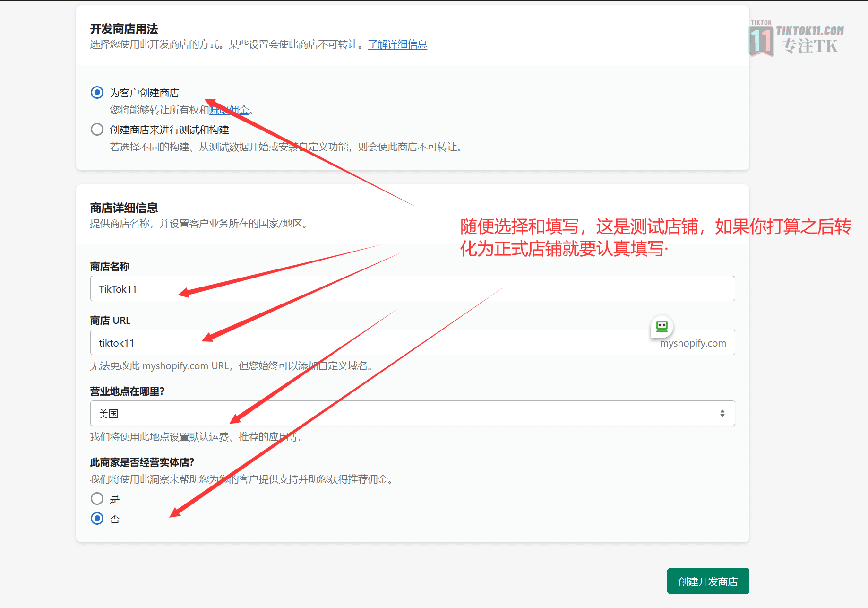Screen dimensions: 868x608
Task: Click the 创建开发商店 button
Action: pyautogui.click(x=708, y=581)
